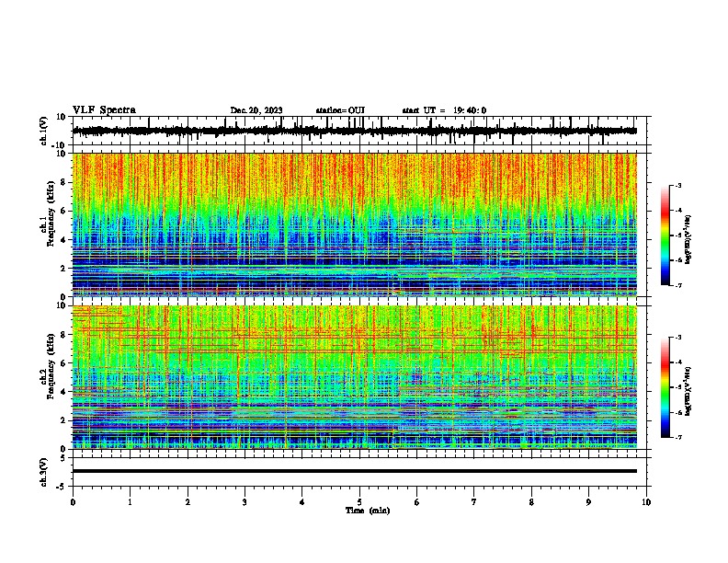Viewport: 728px width, 563px height.
Task: Click the "ch.1(V)" axis label
Action: pos(44,131)
